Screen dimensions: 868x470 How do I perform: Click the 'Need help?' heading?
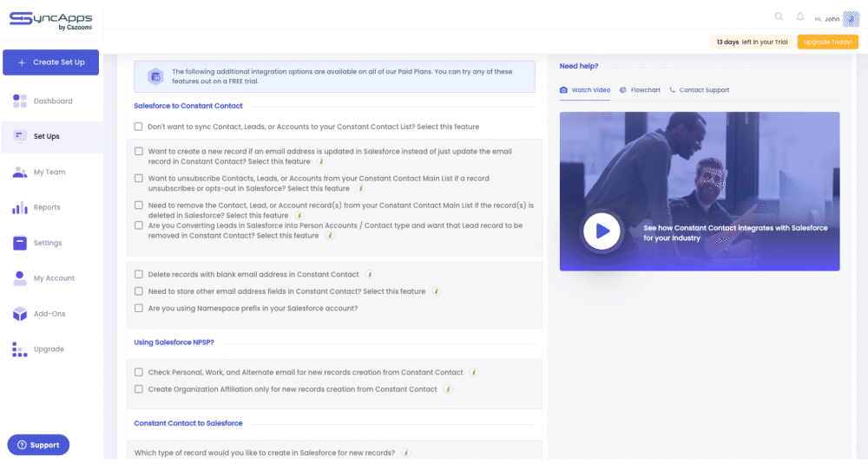point(578,66)
